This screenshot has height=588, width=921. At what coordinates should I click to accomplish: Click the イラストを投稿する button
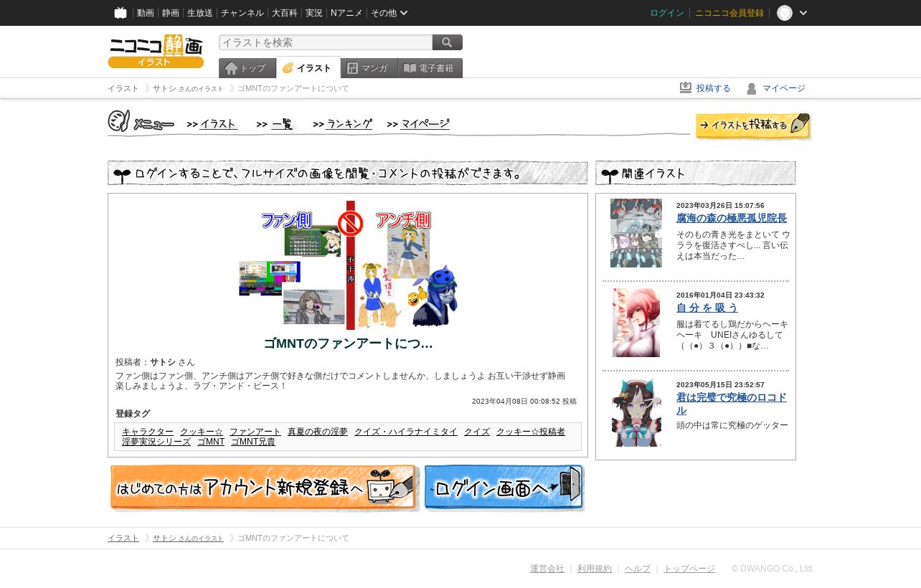click(x=753, y=125)
